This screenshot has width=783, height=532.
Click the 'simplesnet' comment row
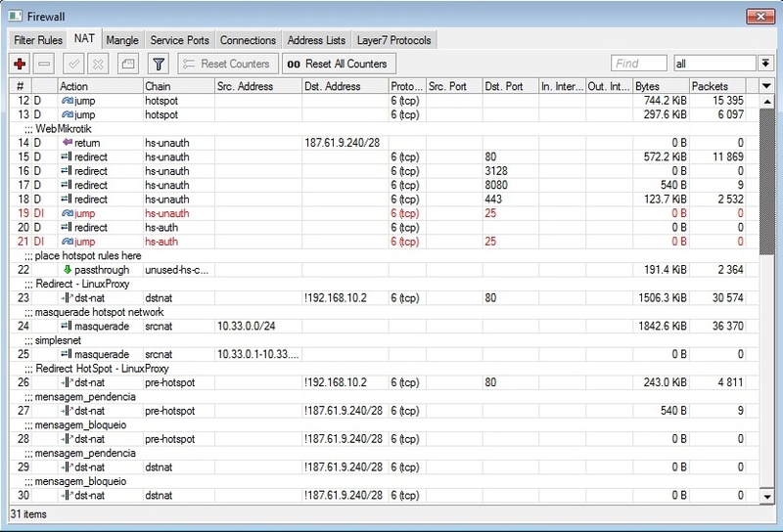point(384,340)
